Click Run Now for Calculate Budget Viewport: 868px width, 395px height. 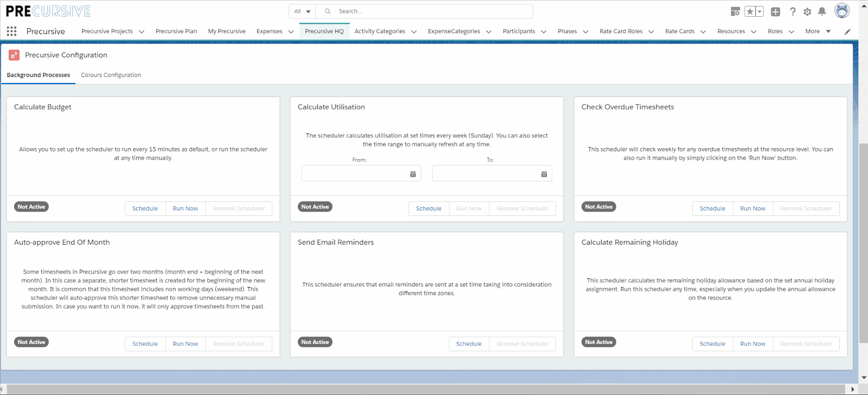pos(186,208)
